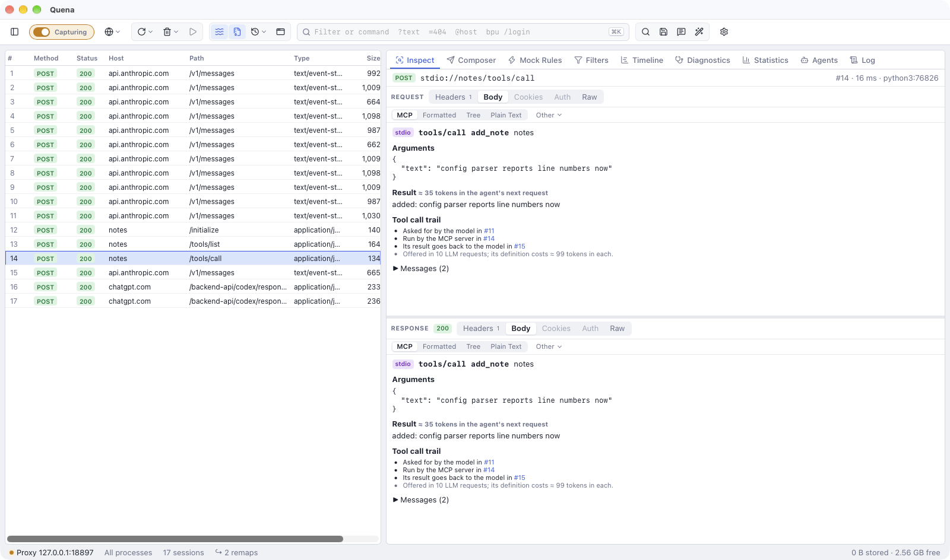Switch response body to Plain Text view
950x560 pixels.
coord(506,346)
